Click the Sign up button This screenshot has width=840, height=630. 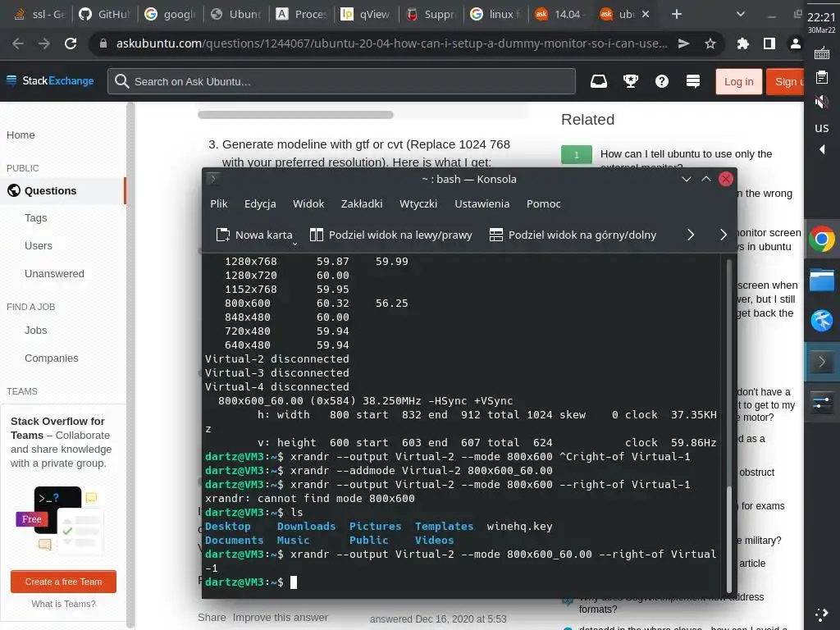point(785,81)
